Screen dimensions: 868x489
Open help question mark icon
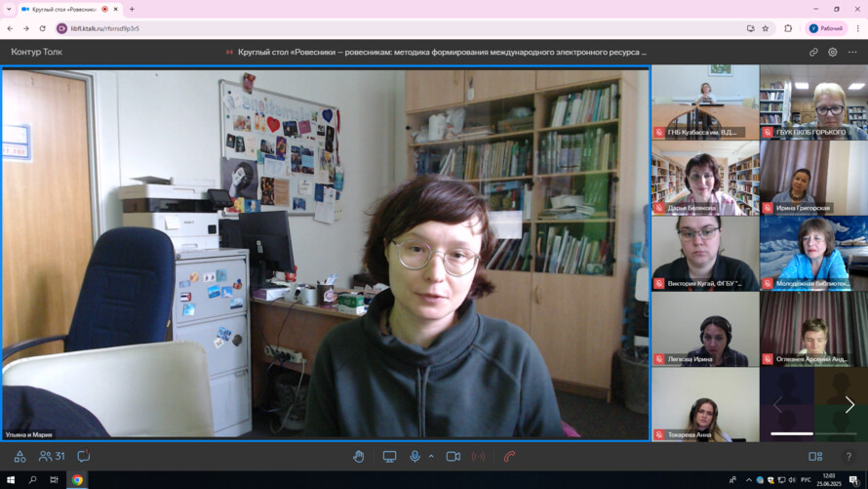848,456
